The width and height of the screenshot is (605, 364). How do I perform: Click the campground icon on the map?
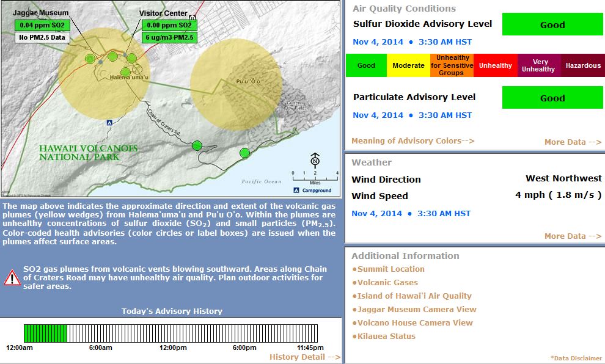click(109, 123)
